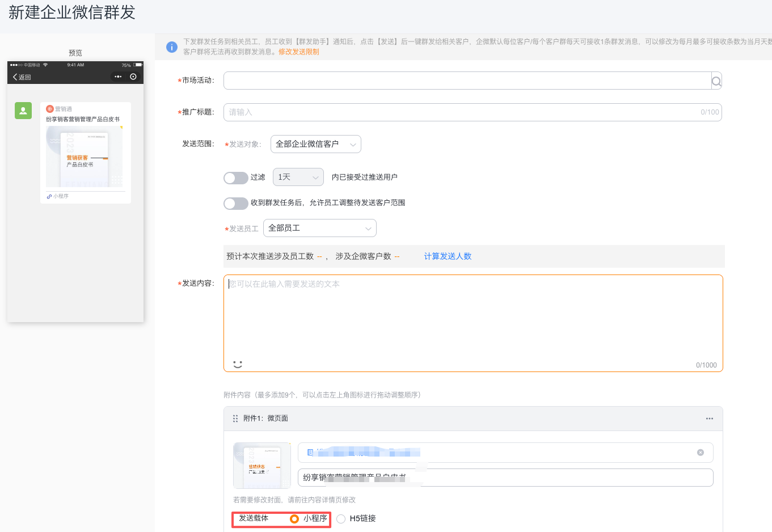
Task: Select the 小程序 radio option
Action: point(294,519)
